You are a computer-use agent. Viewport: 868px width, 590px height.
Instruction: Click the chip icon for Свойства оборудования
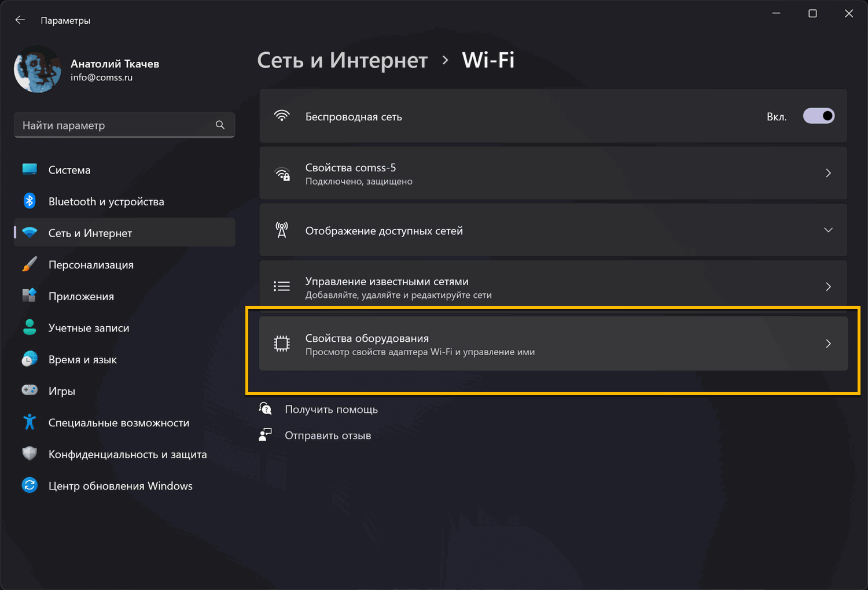point(282,344)
